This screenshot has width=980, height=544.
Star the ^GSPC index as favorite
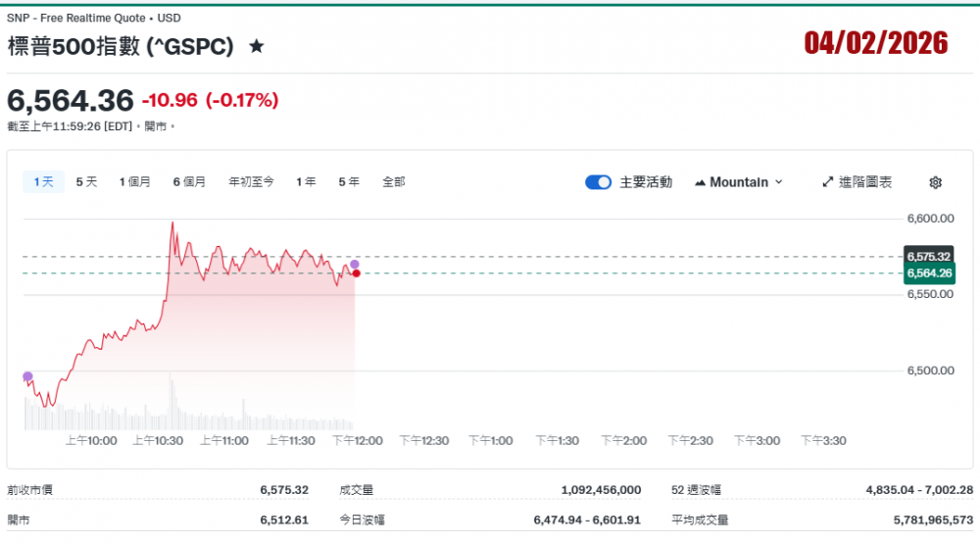(257, 46)
